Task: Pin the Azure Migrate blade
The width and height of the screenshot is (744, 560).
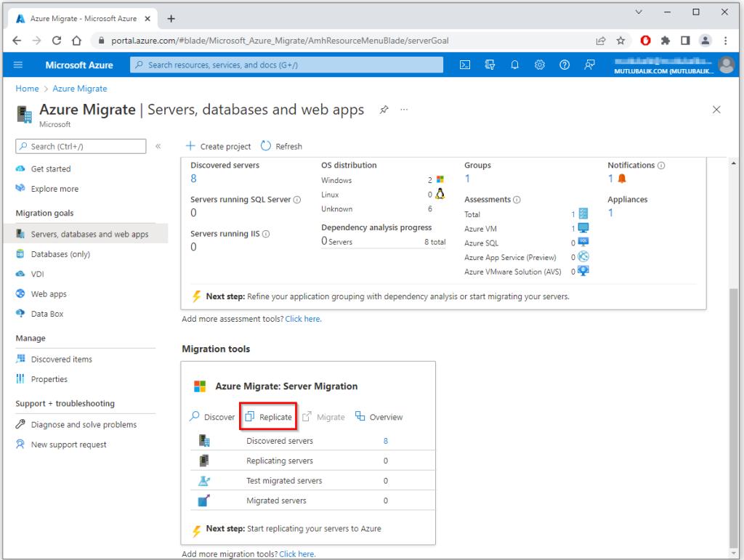Action: click(384, 110)
